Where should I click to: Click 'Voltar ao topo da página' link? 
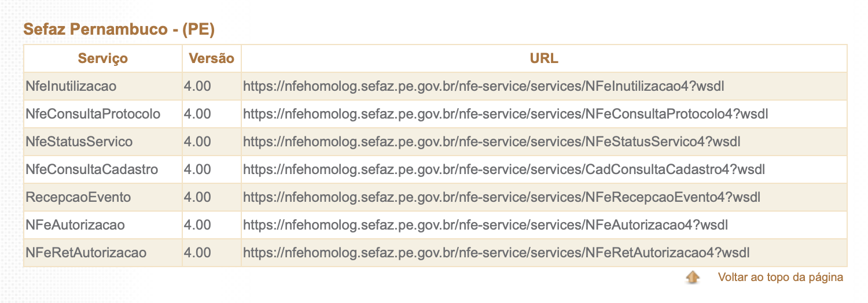780,278
